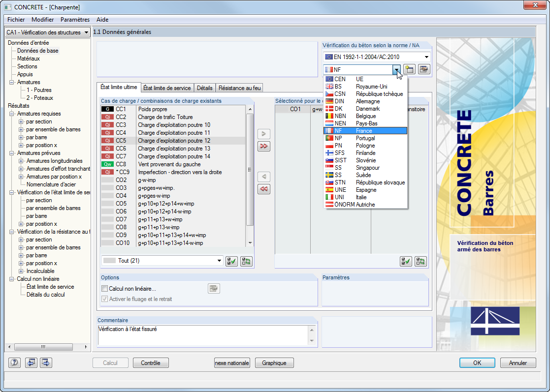
Task: Choose NBN Belgique from the list
Action: [x=365, y=116]
